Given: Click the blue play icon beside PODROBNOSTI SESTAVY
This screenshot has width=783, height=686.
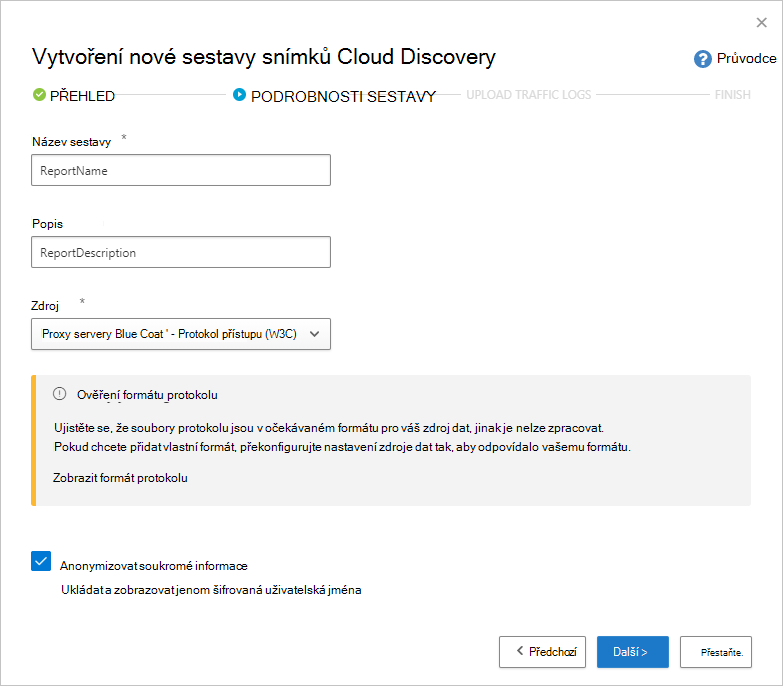Looking at the screenshot, I should [x=239, y=94].
